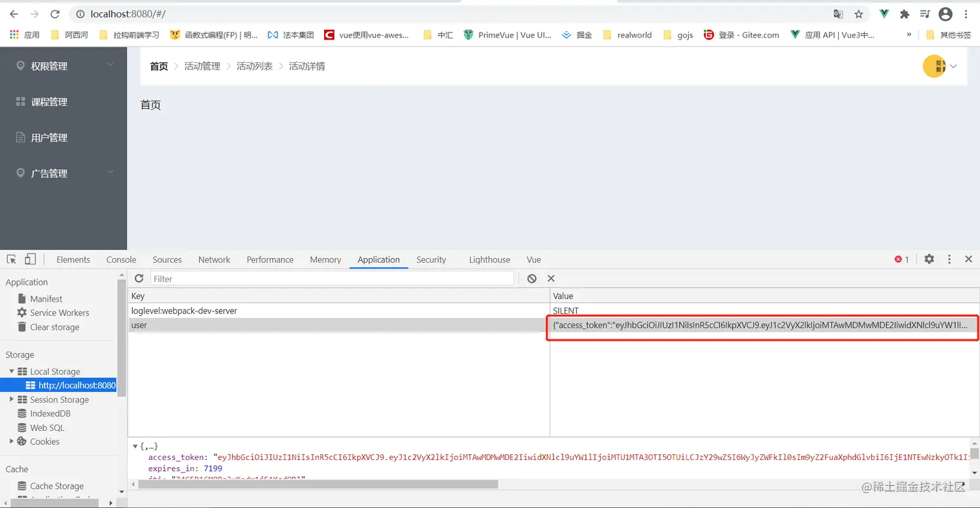Clear all storage entries with the block icon
This screenshot has width=980, height=508.
pos(531,278)
